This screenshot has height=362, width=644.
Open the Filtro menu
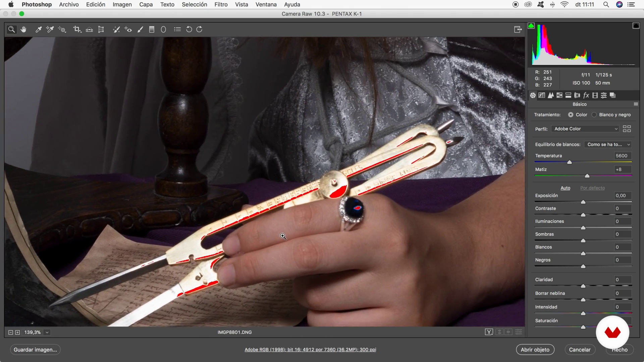(221, 4)
